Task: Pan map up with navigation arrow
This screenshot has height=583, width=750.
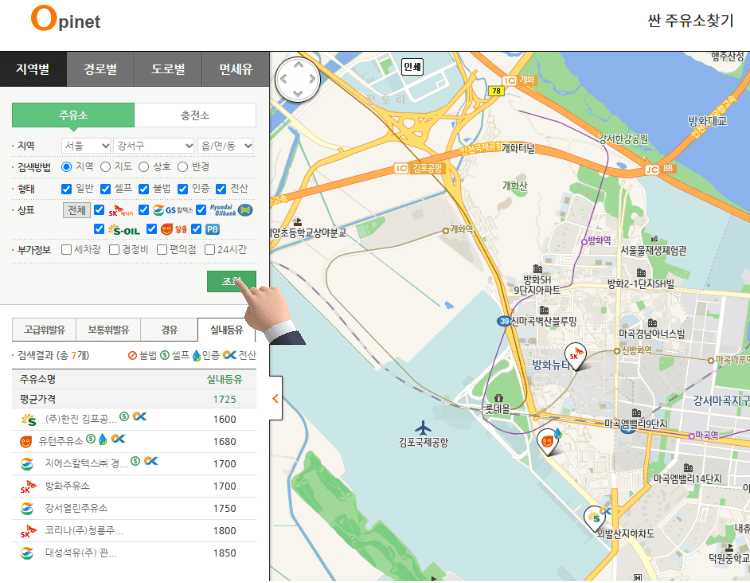Action: [x=298, y=64]
